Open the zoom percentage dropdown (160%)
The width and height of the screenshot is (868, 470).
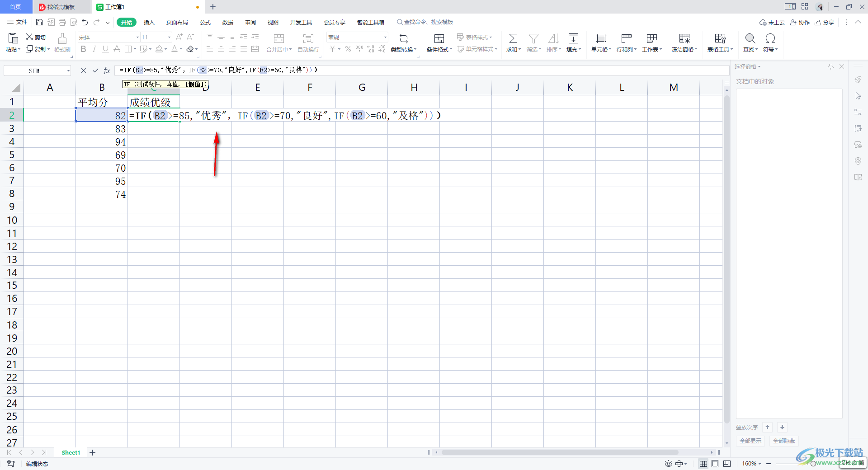pyautogui.click(x=751, y=464)
